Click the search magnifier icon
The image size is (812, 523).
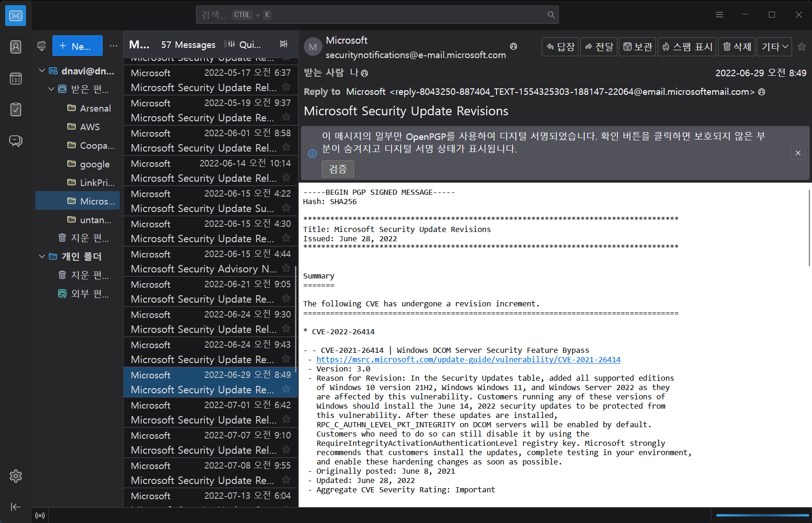click(551, 15)
